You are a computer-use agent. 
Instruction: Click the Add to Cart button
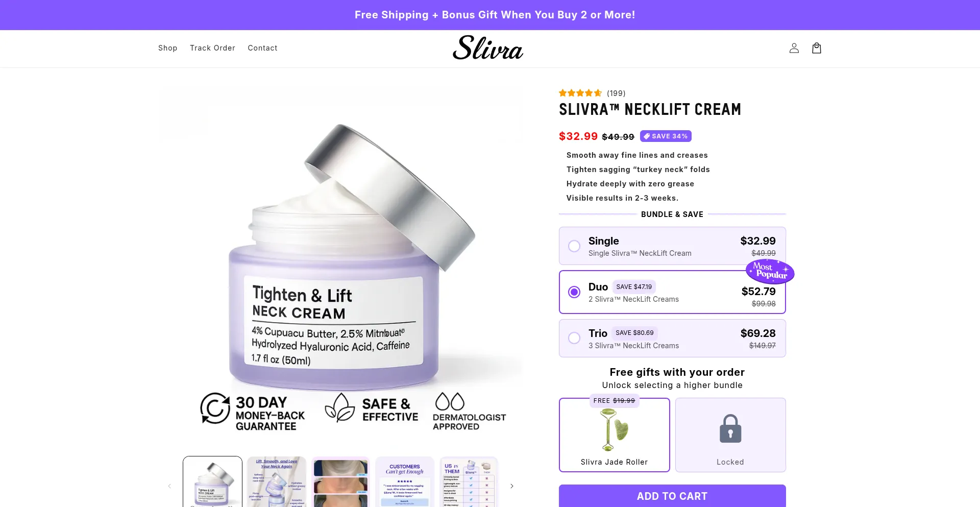[672, 496]
